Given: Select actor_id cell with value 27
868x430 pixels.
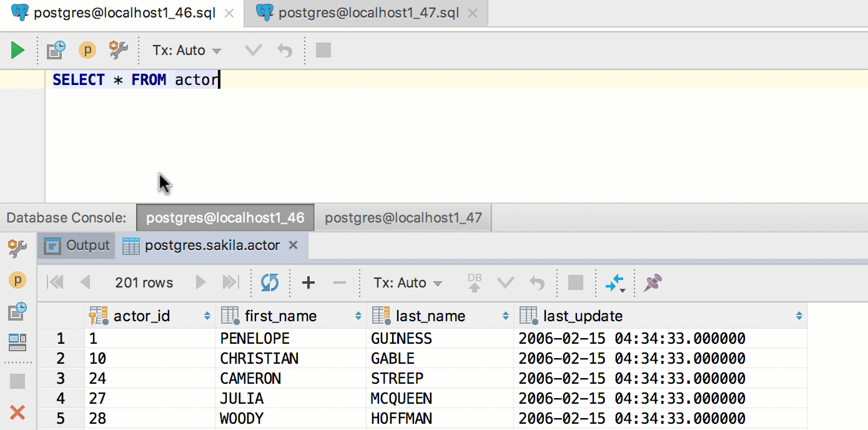Looking at the screenshot, I should pyautogui.click(x=150, y=398).
